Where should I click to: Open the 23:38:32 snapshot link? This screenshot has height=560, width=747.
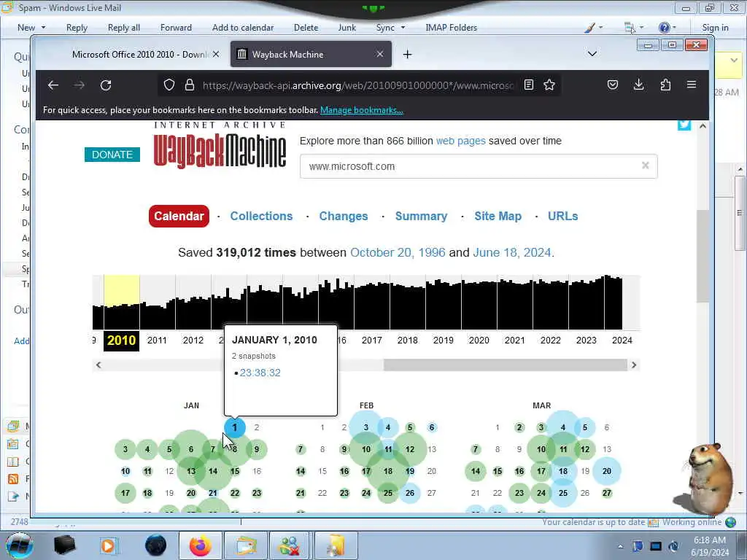pos(260,373)
